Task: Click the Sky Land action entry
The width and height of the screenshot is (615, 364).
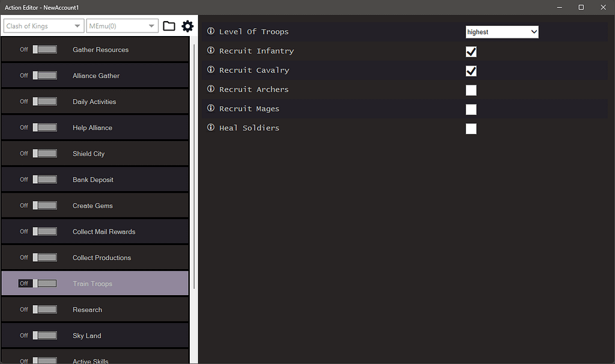Action: pos(95,336)
